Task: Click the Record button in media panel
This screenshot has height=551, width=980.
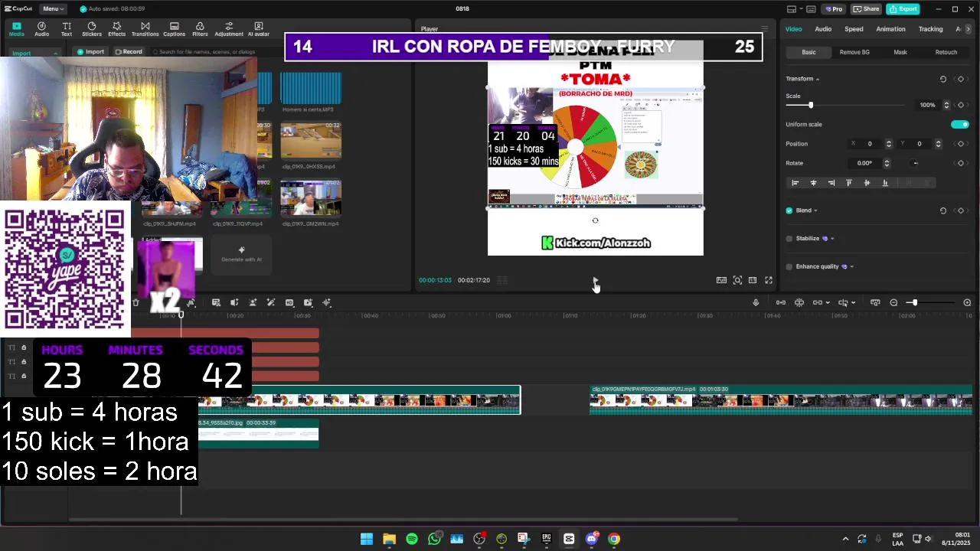Action: point(128,52)
